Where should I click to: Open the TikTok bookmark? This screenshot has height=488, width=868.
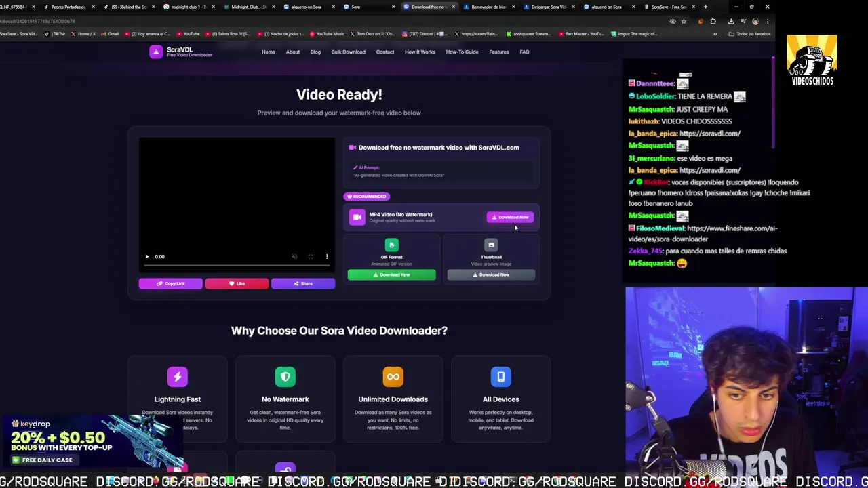[56, 33]
